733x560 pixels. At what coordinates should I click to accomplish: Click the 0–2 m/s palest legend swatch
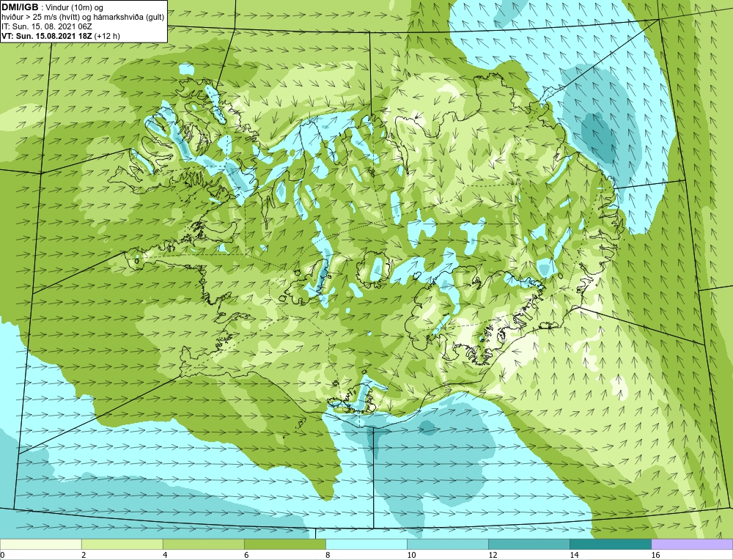pos(40,544)
